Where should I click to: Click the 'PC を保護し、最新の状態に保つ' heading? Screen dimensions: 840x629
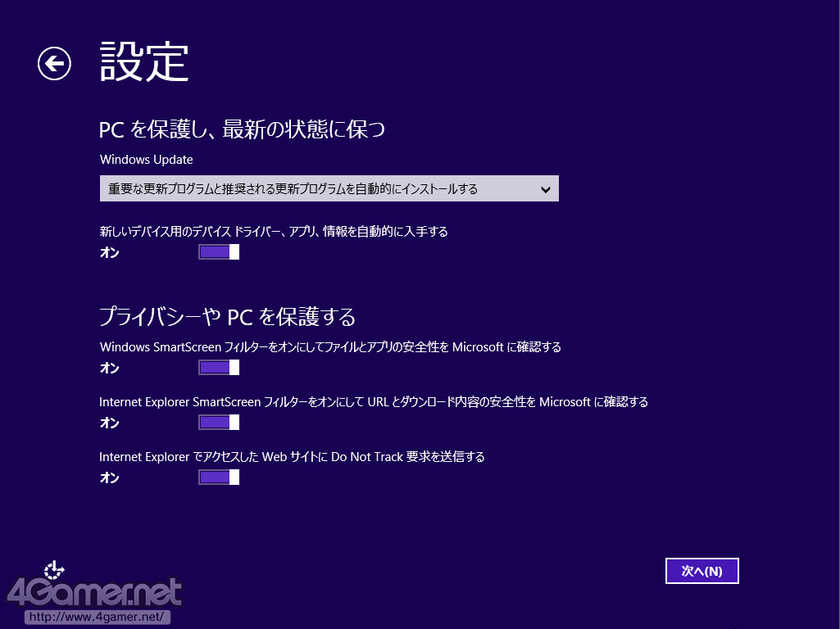click(x=242, y=129)
